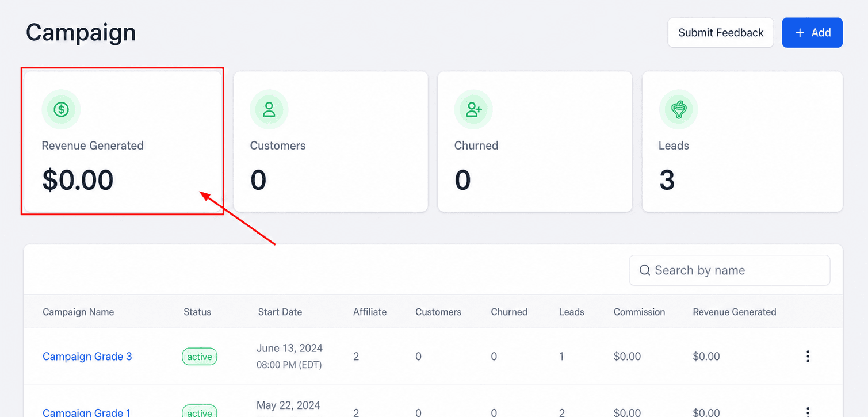The width and height of the screenshot is (868, 417).
Task: Click the Commission column header
Action: (x=639, y=312)
